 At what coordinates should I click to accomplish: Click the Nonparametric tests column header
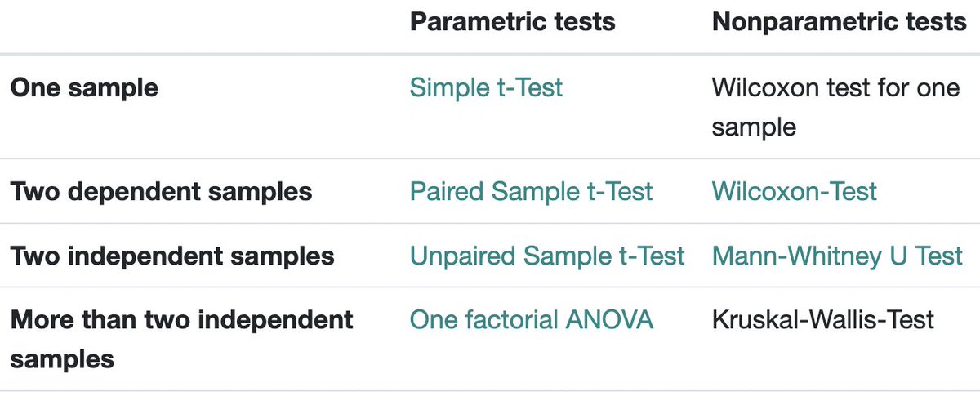coord(840,22)
